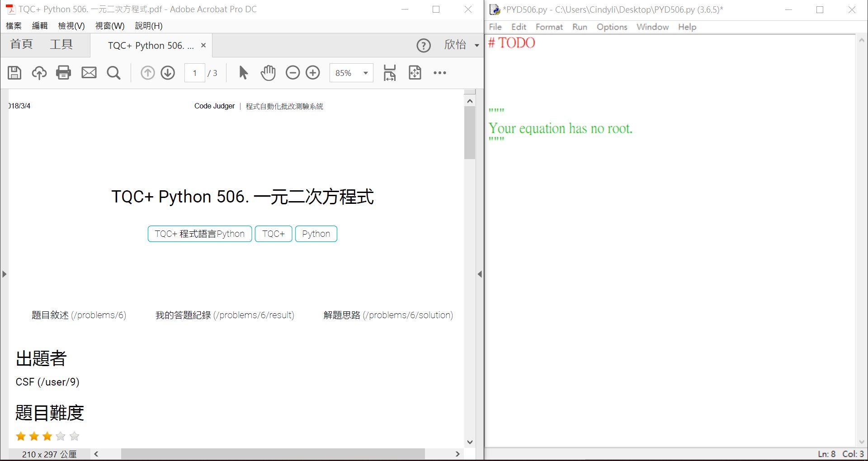
Task: Click the TQC+ tag button
Action: [x=274, y=234]
